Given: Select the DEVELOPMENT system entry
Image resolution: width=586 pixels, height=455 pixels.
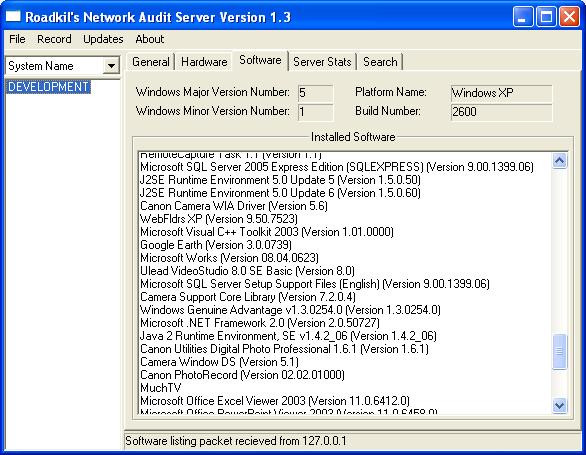Looking at the screenshot, I should coord(48,87).
